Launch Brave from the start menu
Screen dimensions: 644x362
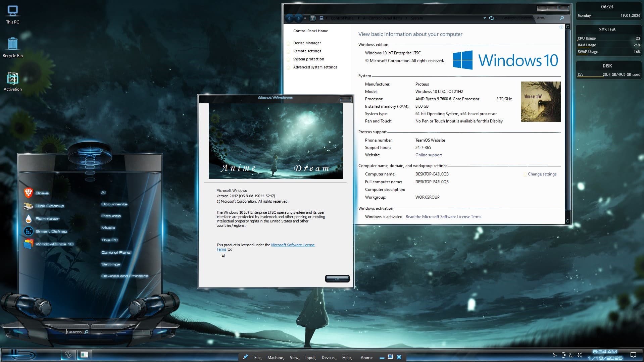point(37,193)
